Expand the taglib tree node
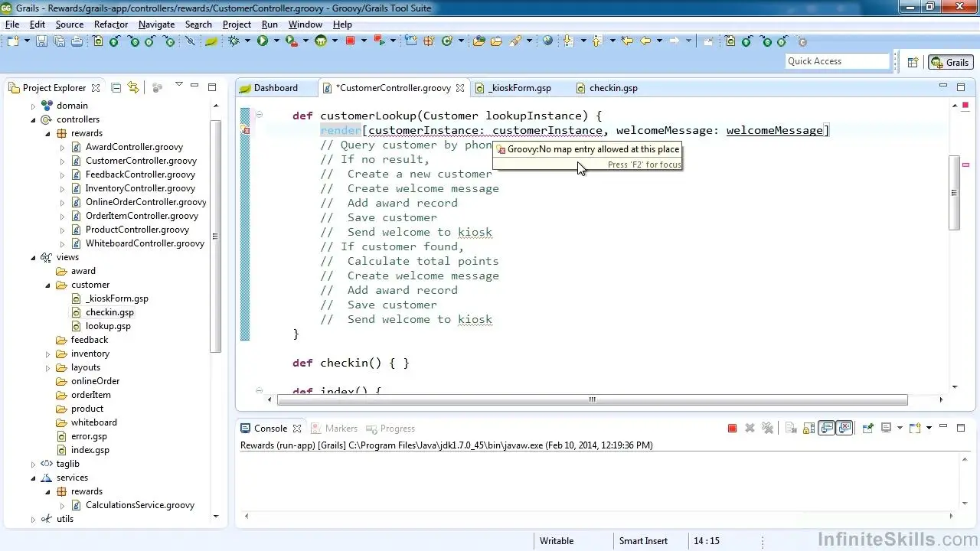The image size is (980, 551). click(33, 464)
